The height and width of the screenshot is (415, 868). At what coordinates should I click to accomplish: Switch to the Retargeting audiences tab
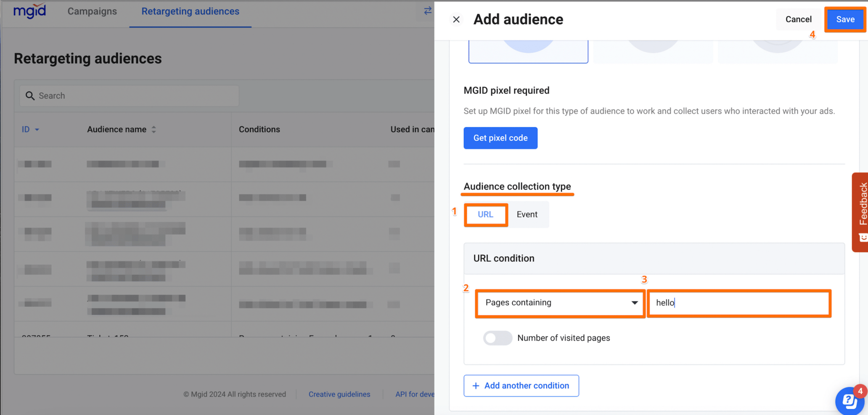tap(190, 11)
